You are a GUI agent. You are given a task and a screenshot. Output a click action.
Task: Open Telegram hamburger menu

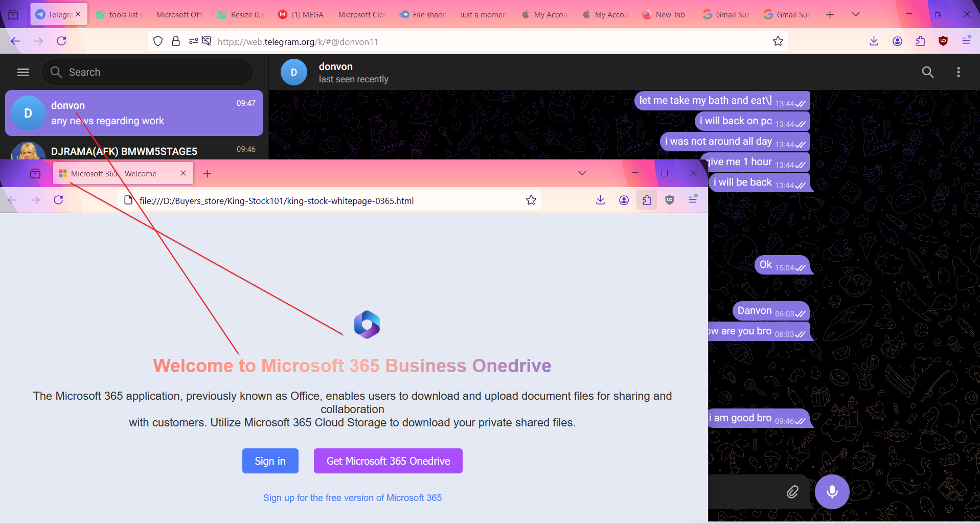tap(23, 72)
